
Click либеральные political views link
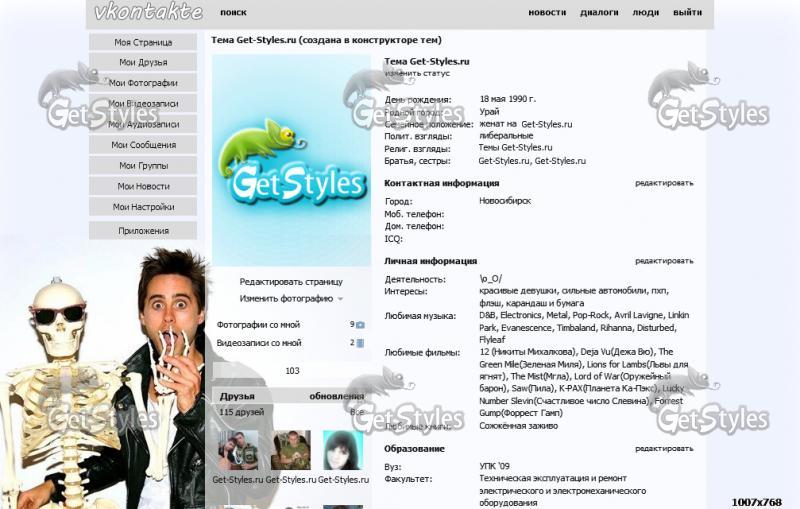[506, 136]
